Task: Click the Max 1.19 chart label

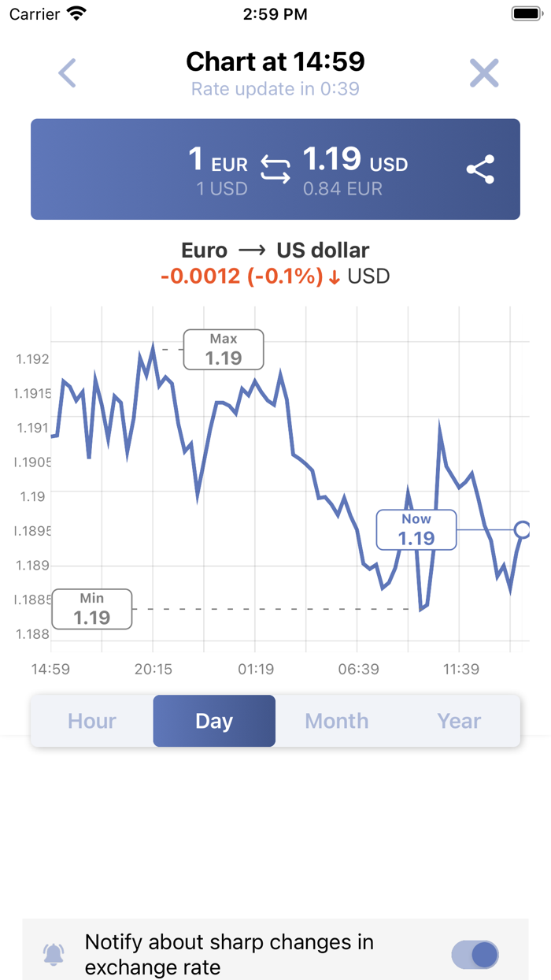Action: point(224,349)
